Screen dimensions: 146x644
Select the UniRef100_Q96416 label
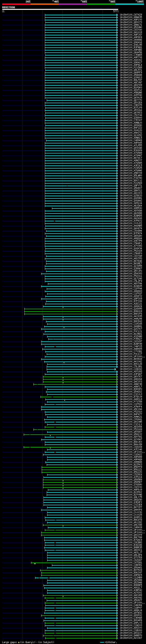click(131, 42)
